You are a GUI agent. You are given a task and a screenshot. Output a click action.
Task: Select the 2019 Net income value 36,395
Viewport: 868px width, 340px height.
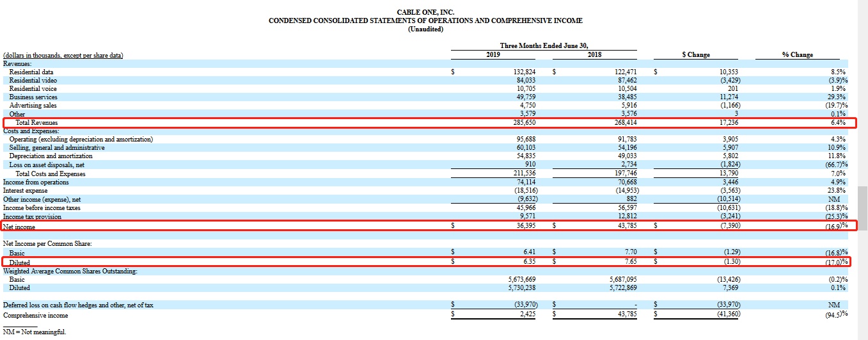pyautogui.click(x=522, y=226)
